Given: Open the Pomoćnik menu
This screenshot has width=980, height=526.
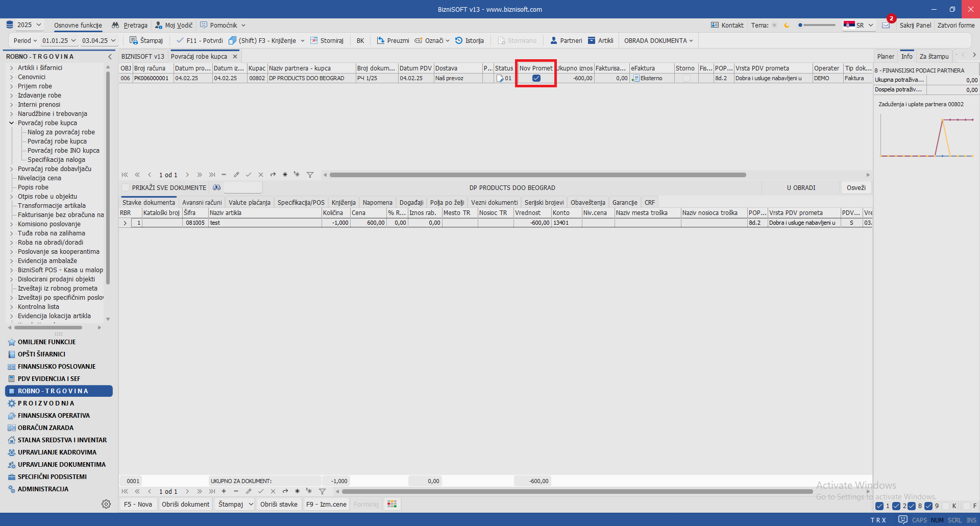Looking at the screenshot, I should [x=223, y=25].
